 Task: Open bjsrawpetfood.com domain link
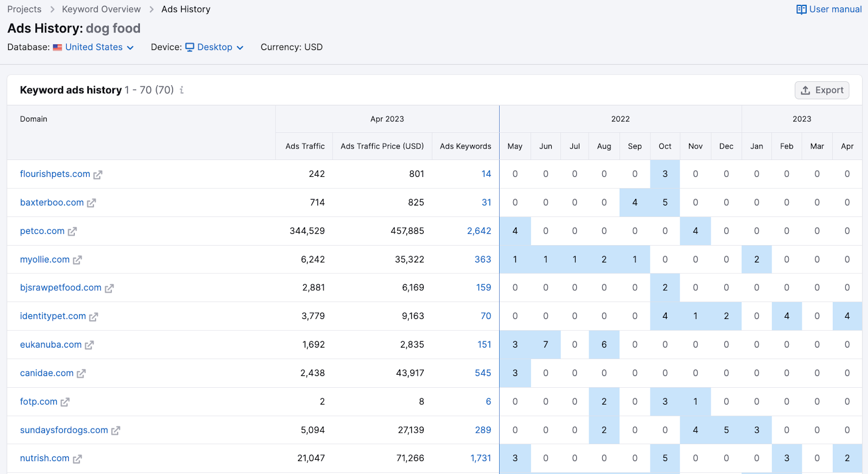click(x=61, y=287)
